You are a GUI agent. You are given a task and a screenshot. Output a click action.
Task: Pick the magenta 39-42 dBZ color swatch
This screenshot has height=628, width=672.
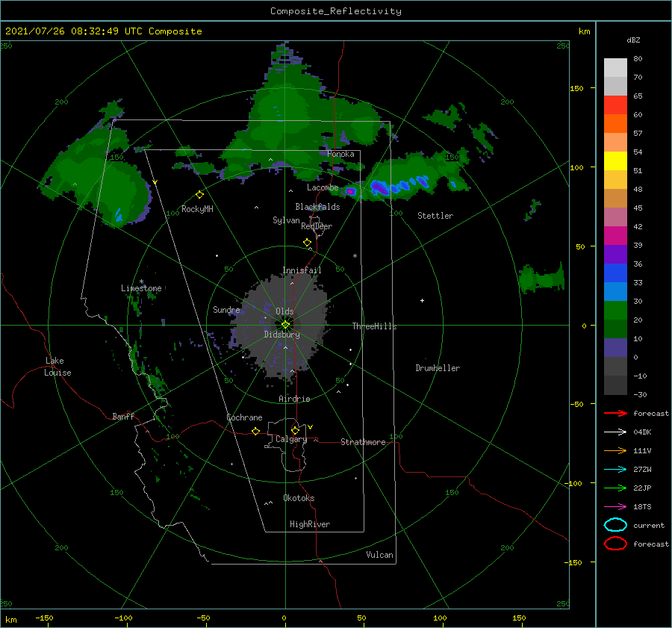(x=615, y=235)
